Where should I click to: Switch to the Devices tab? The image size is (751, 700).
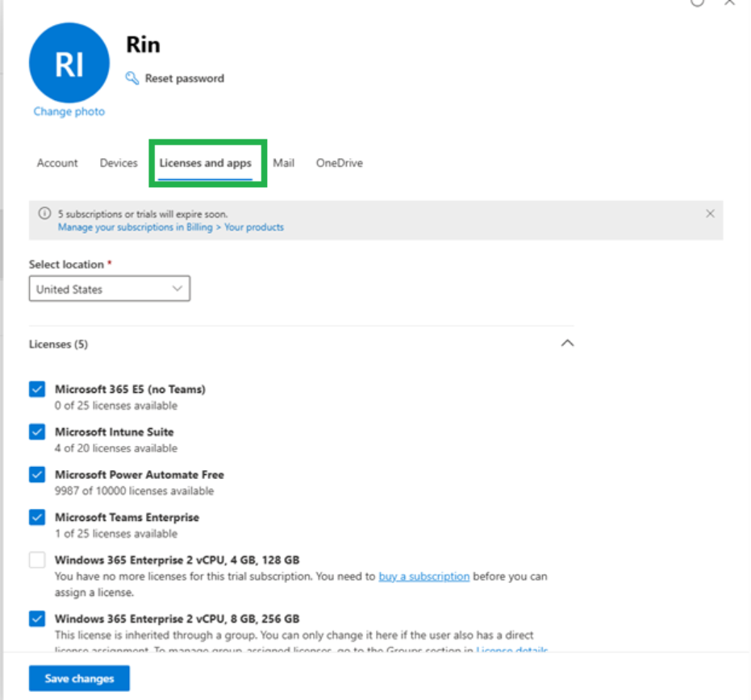(119, 163)
